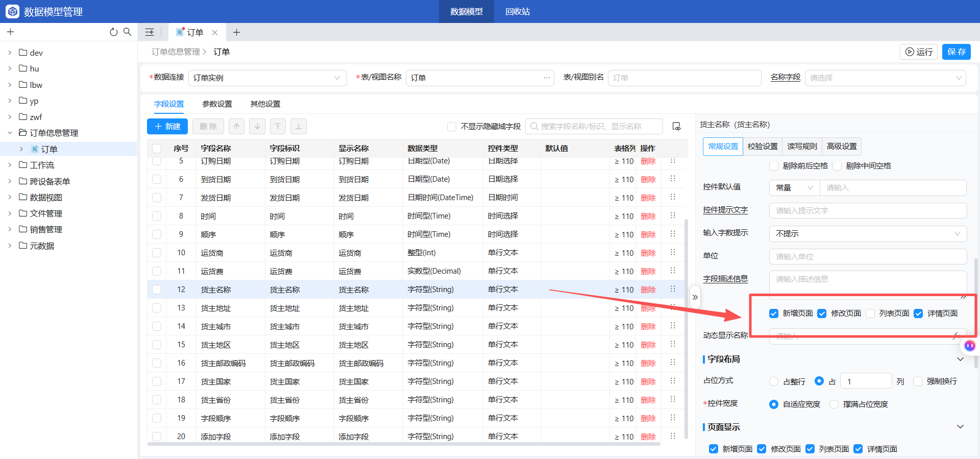Click the drag handle for row 运货费
The height and width of the screenshot is (459, 980).
coord(673,271)
